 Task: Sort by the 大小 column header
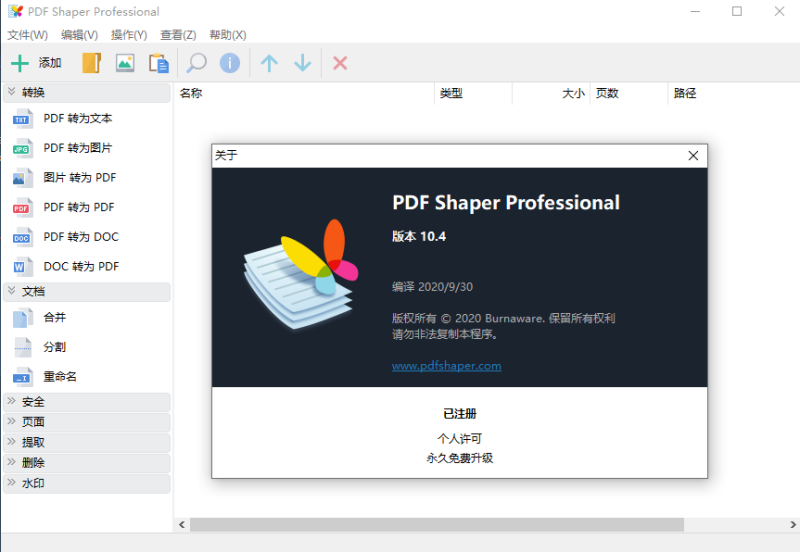click(551, 93)
